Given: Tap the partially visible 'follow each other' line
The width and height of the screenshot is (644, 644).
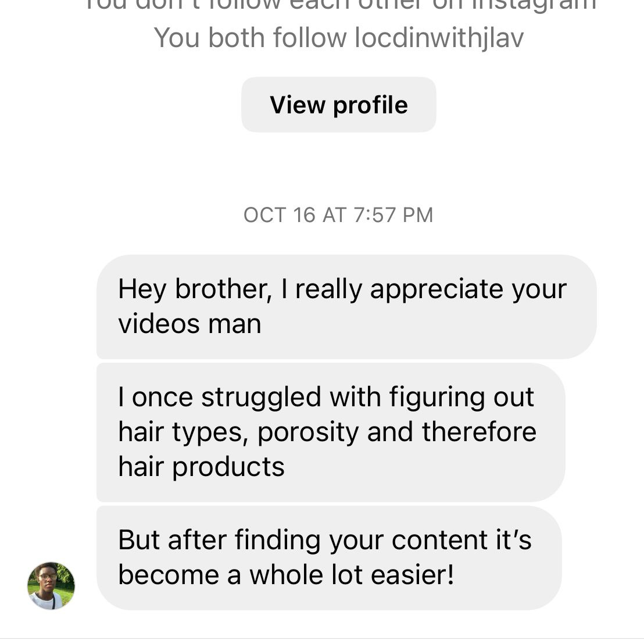Looking at the screenshot, I should pyautogui.click(x=340, y=6).
